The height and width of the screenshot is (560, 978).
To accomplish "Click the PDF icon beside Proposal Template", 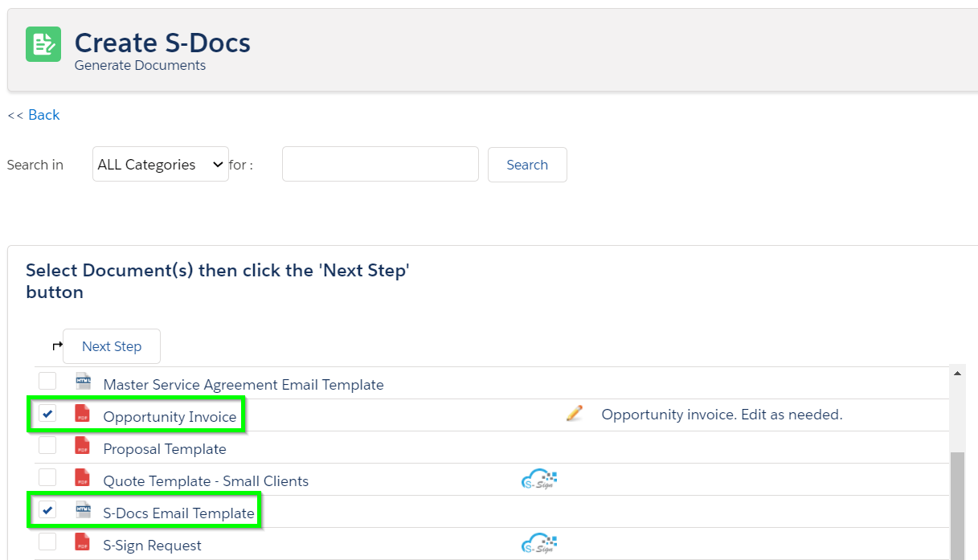I will tap(83, 446).
